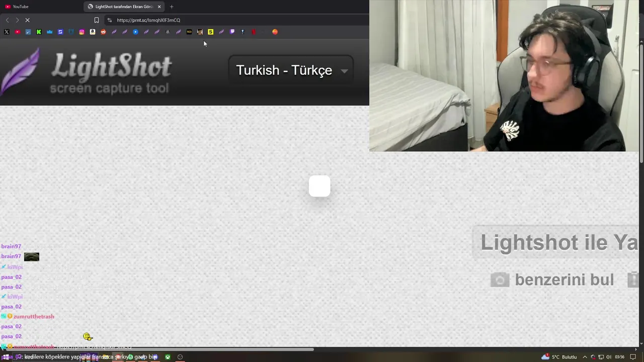The height and width of the screenshot is (362, 644).
Task: Click the clock showing 03:56
Action: point(619,357)
